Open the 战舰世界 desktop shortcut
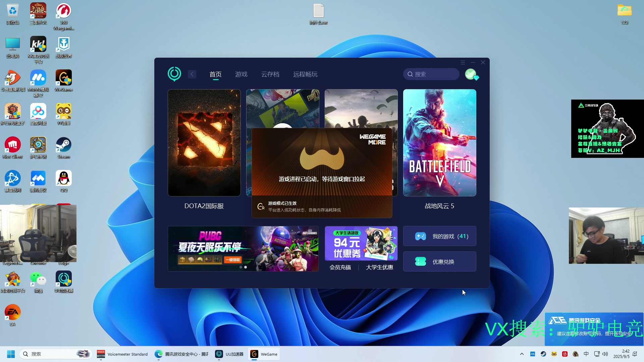The width and height of the screenshot is (644, 362). (x=64, y=47)
